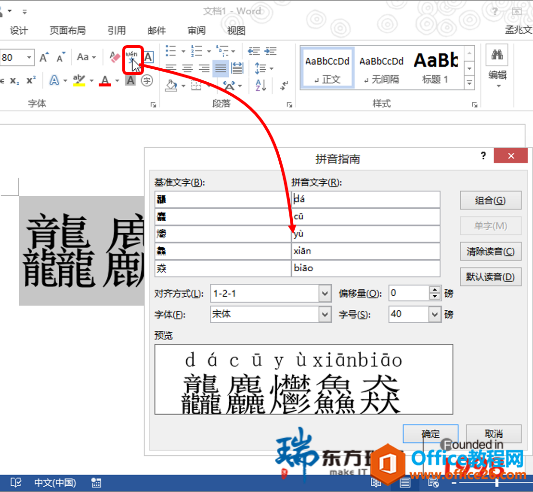Select Justify alignment
This screenshot has width=533, height=492.
click(220, 68)
